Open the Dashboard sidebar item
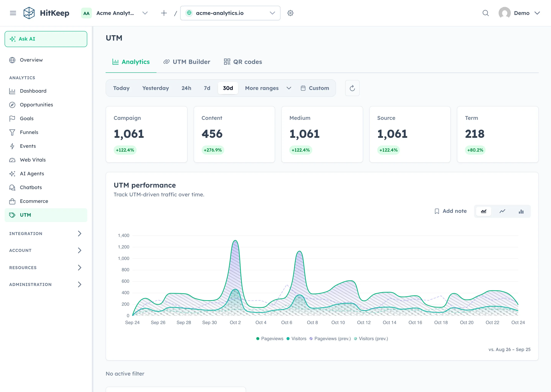 pyautogui.click(x=46, y=91)
